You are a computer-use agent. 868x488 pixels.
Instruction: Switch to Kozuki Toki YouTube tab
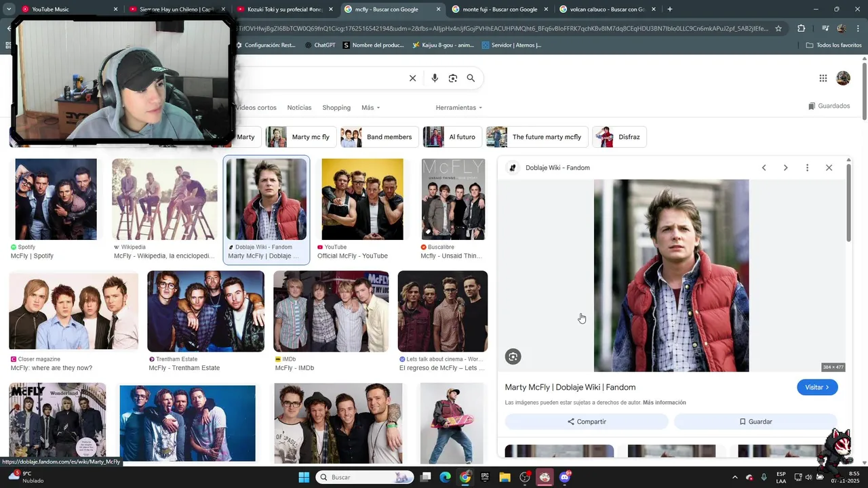pyautogui.click(x=284, y=9)
